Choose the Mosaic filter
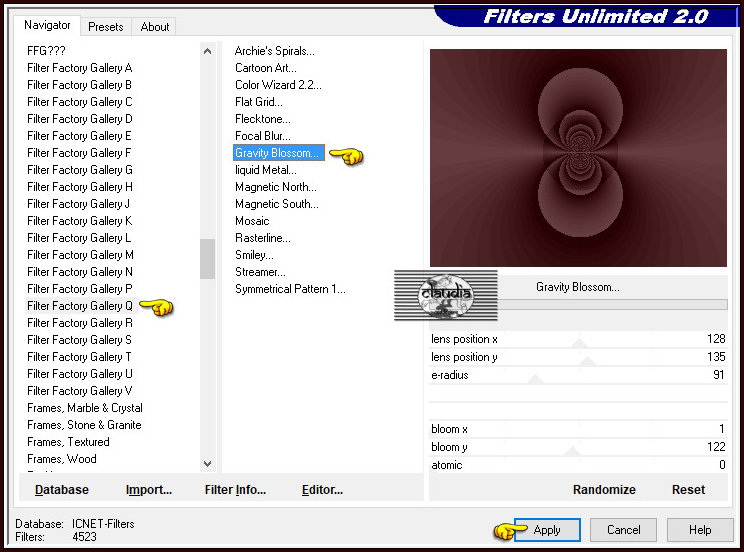The width and height of the screenshot is (744, 552). pyautogui.click(x=252, y=221)
